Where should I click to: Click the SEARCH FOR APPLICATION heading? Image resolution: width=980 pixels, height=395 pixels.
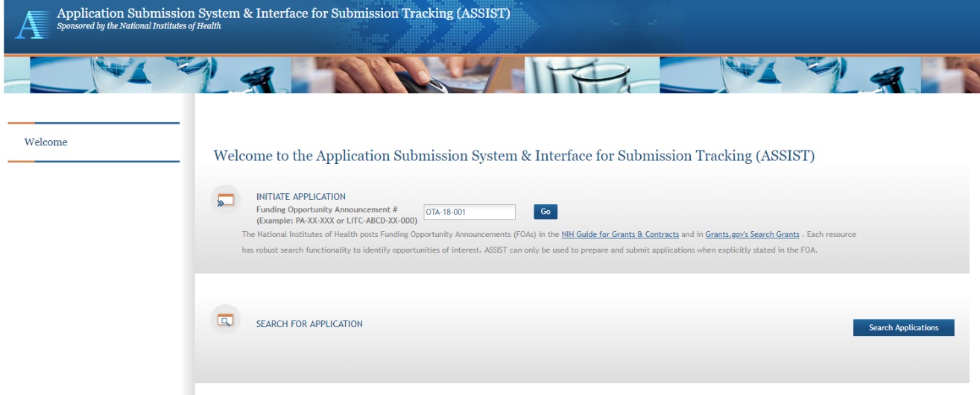[309, 324]
